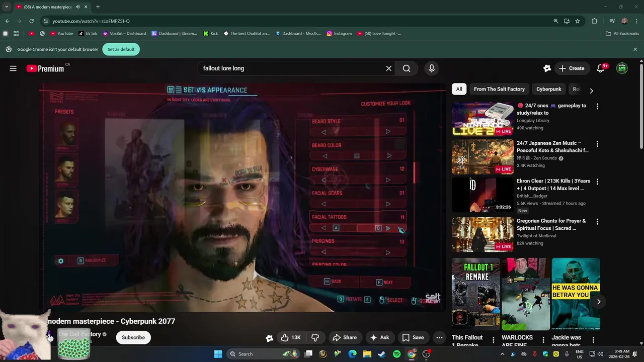The width and height of the screenshot is (644, 362).
Task: Click the Cyberpunk 2077 video player
Action: 243,197
